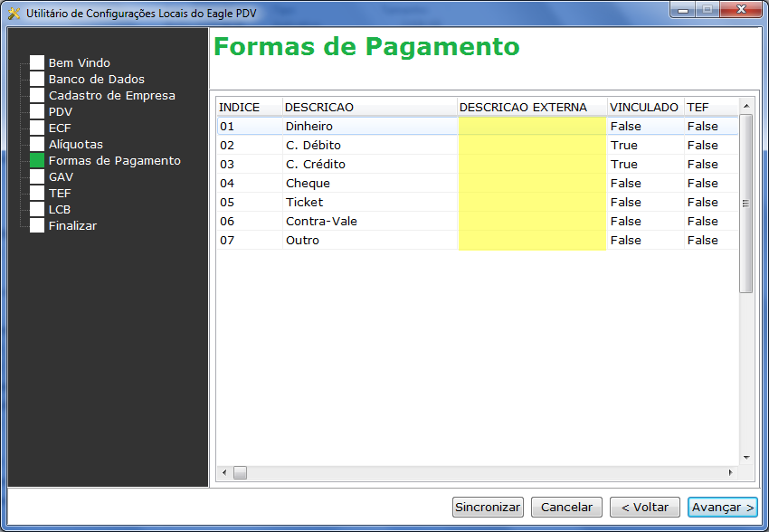Advance with the Avançar button
Viewport: 769px width, 532px height.
pyautogui.click(x=723, y=507)
